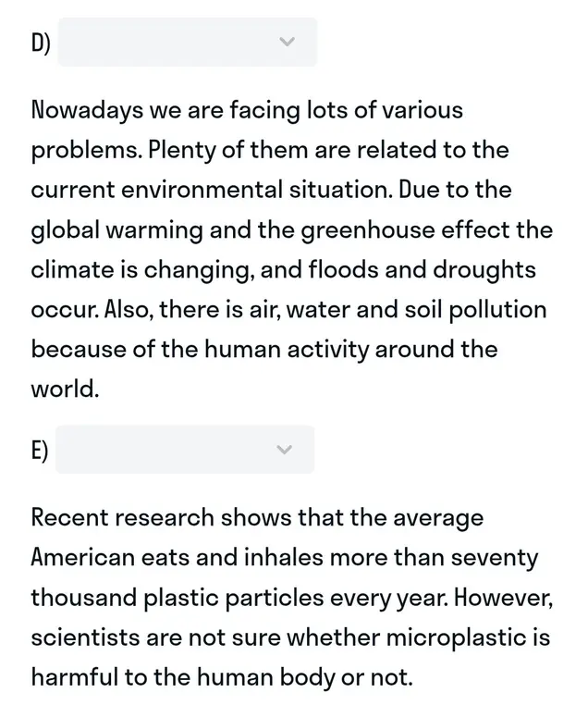Click the word "pollution" in the passage
The width and height of the screenshot is (588, 705).
point(497,310)
